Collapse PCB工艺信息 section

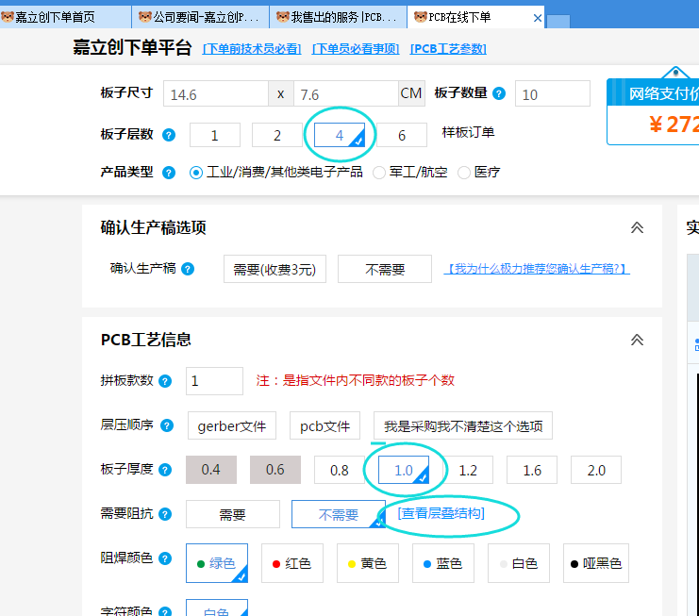[637, 341]
